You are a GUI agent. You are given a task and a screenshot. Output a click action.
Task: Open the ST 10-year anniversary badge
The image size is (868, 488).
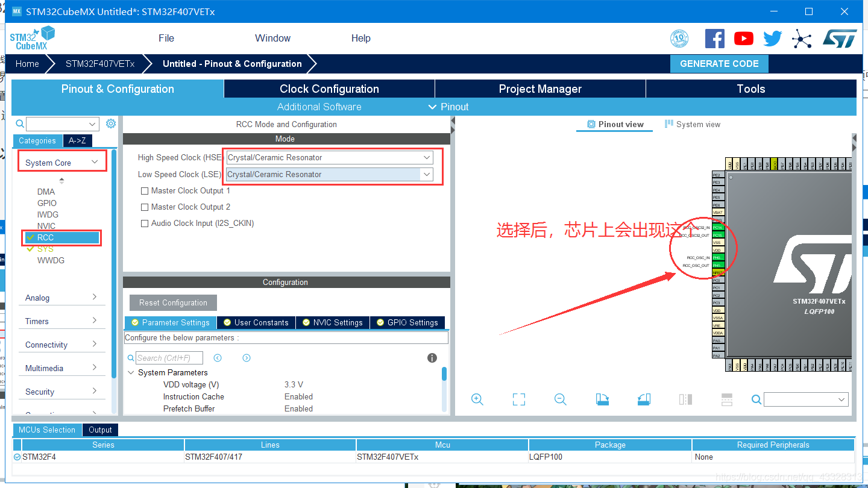tap(679, 39)
